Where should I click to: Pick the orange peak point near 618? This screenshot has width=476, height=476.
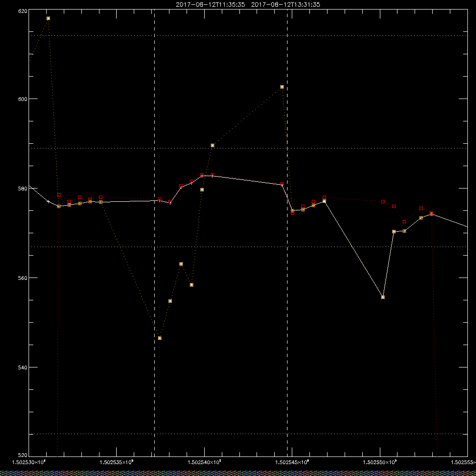click(x=48, y=18)
